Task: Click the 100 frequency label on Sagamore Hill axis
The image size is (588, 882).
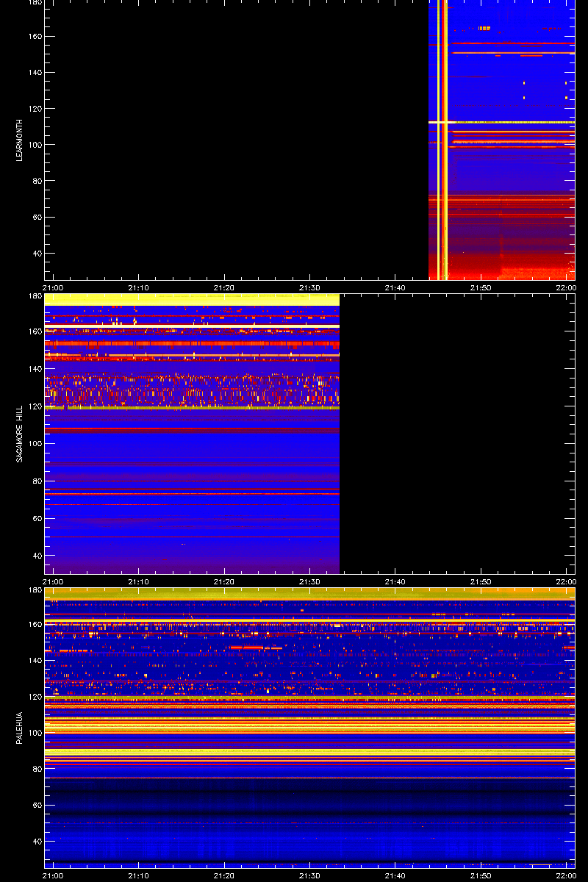Action: click(36, 444)
